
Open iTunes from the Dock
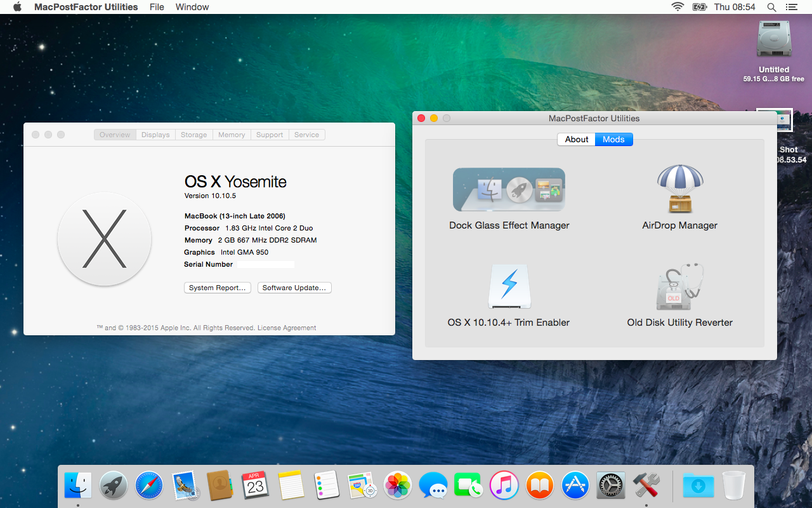pyautogui.click(x=504, y=486)
